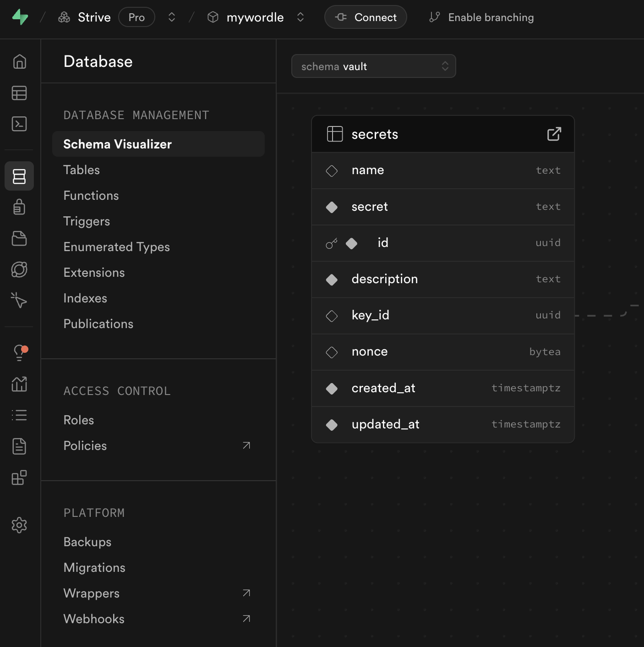Open secrets table via external-link icon
644x647 pixels.
pos(554,134)
